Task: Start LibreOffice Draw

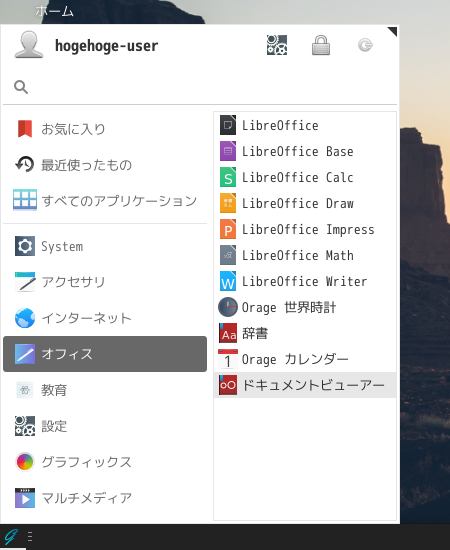Action: pyautogui.click(x=305, y=203)
